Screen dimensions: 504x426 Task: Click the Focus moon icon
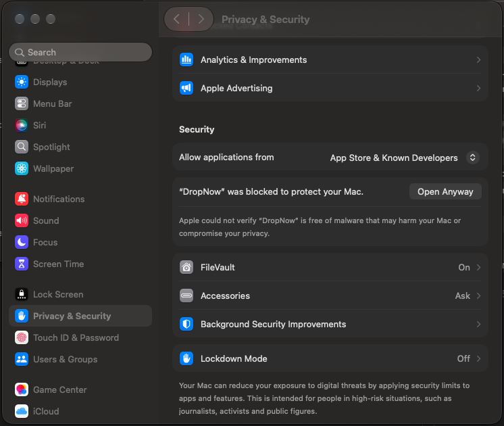click(22, 242)
